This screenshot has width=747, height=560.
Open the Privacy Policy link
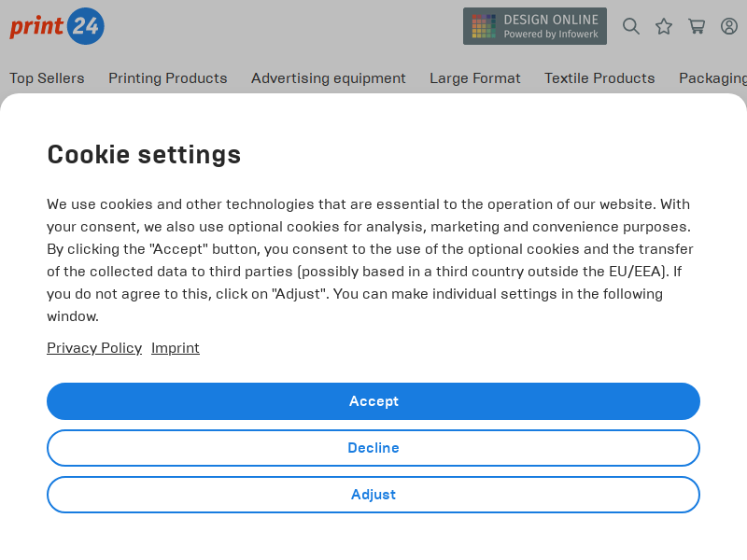point(94,348)
